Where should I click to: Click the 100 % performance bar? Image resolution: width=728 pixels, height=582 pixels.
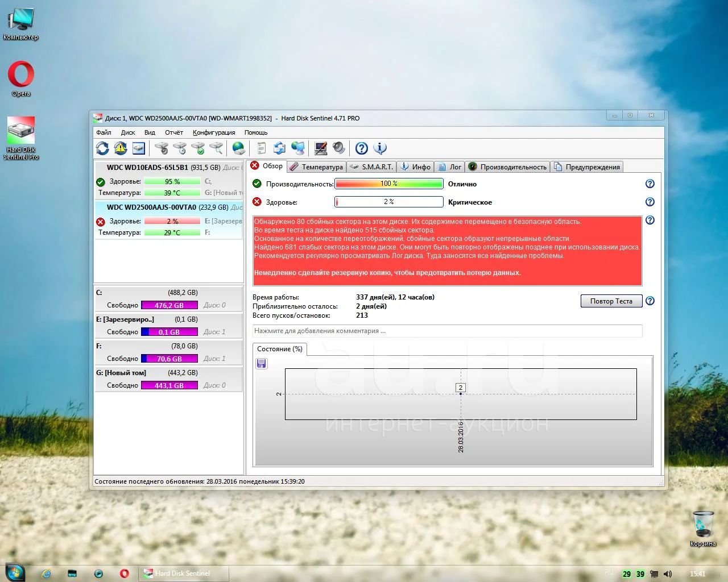pos(389,184)
